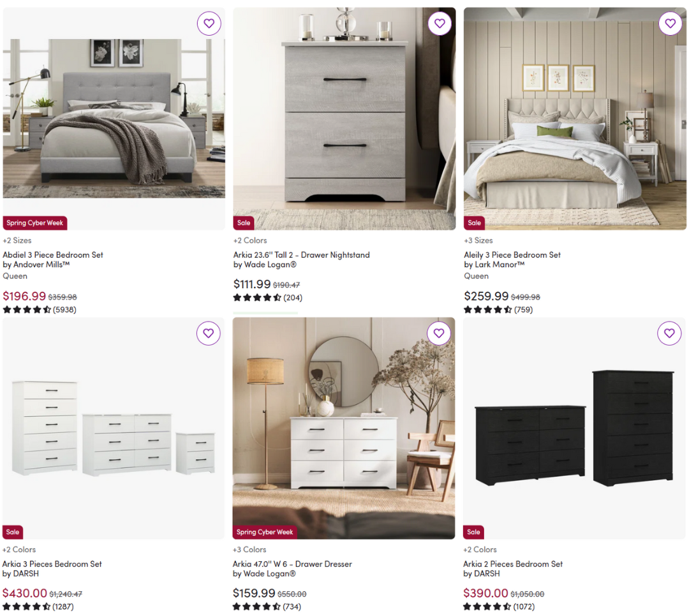Open the 5938 reviews rating for Abdiel set

(x=40, y=310)
